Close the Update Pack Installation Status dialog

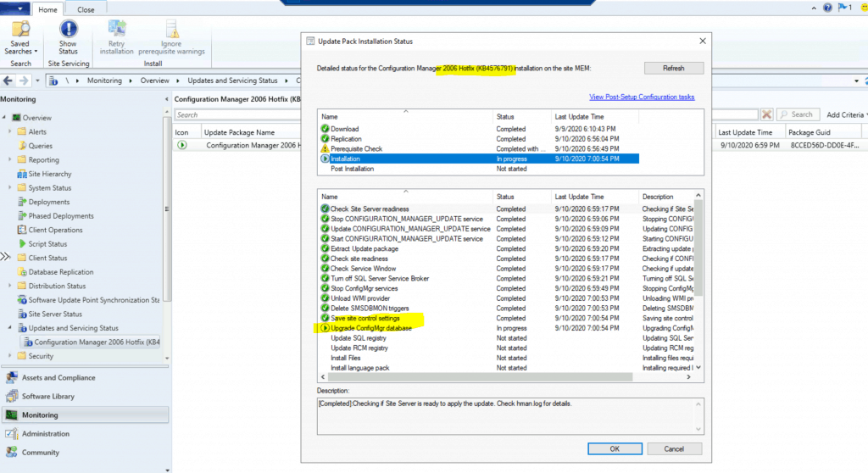pos(703,41)
